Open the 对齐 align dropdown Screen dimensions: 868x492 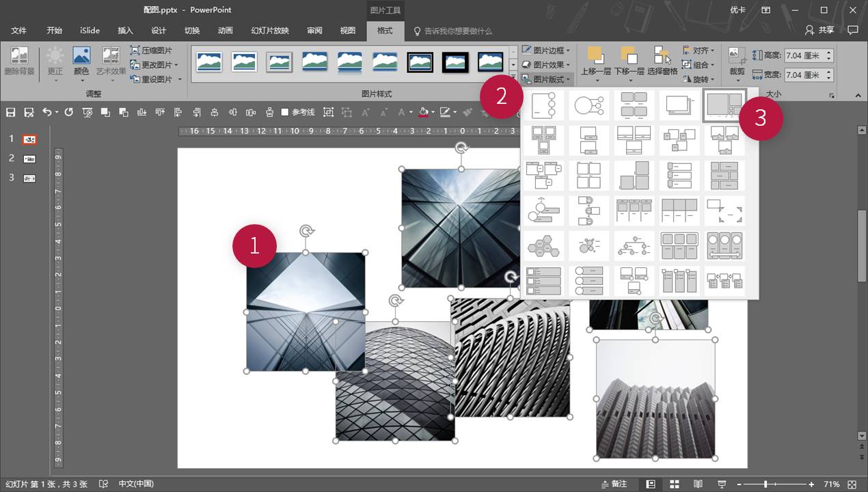(698, 51)
